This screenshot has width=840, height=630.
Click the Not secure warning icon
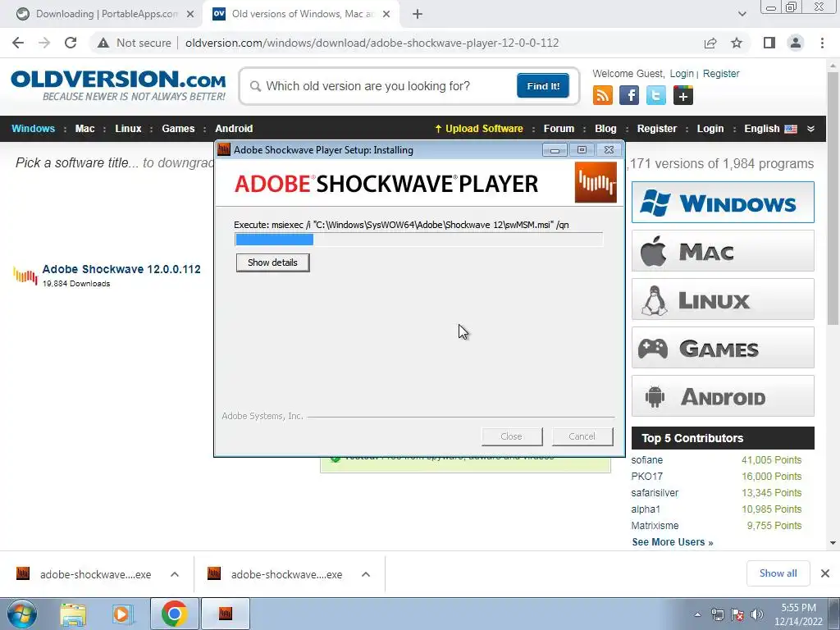point(103,43)
